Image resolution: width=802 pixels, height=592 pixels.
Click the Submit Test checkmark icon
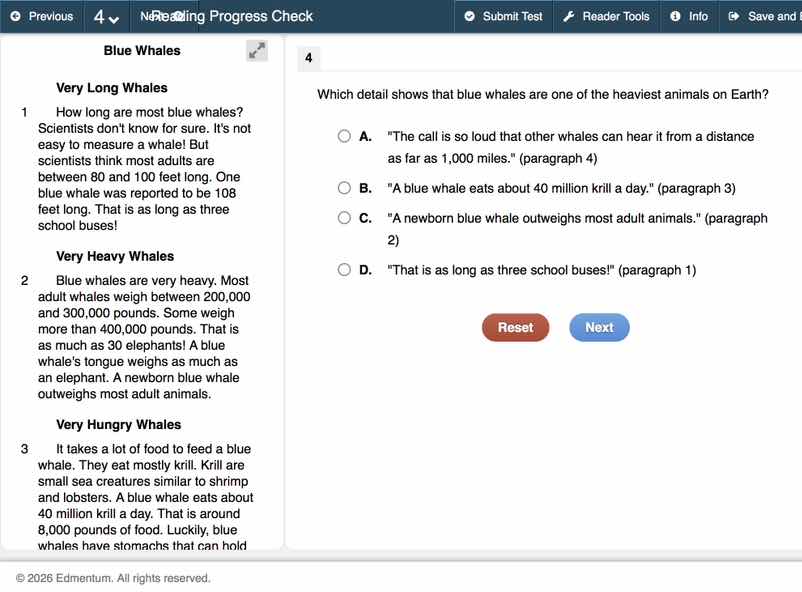pyautogui.click(x=470, y=16)
